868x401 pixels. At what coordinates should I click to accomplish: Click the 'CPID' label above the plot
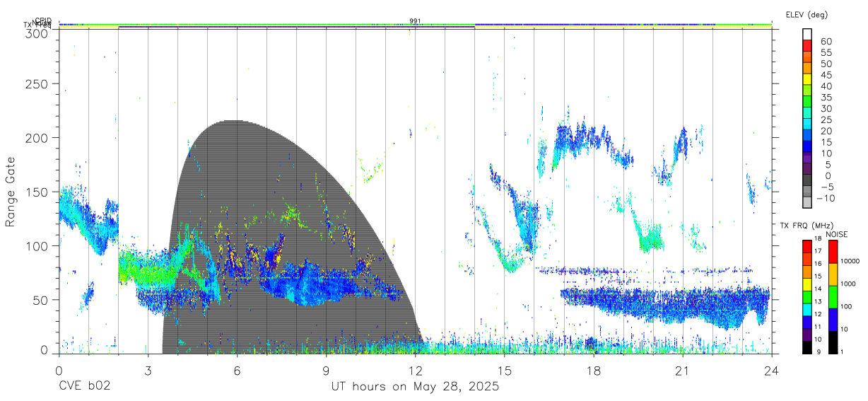[x=43, y=21]
